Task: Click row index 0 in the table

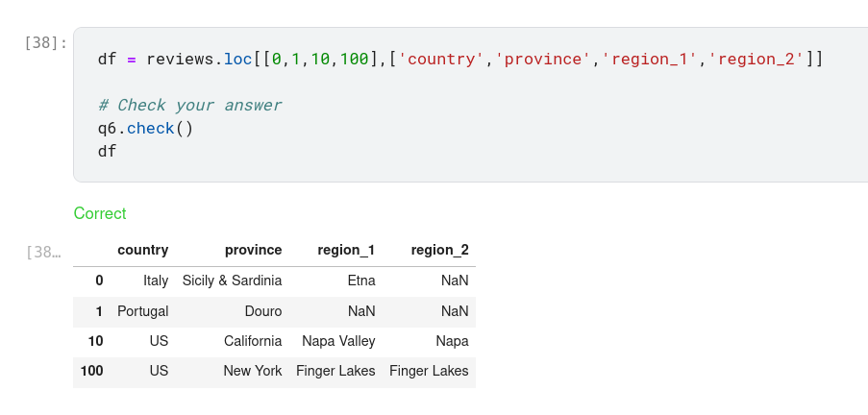Action: click(99, 281)
